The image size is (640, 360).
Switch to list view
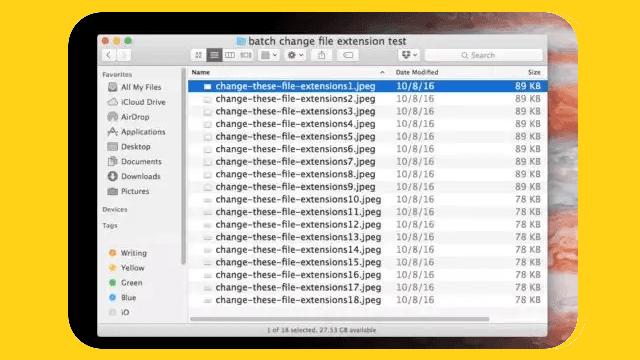point(214,55)
